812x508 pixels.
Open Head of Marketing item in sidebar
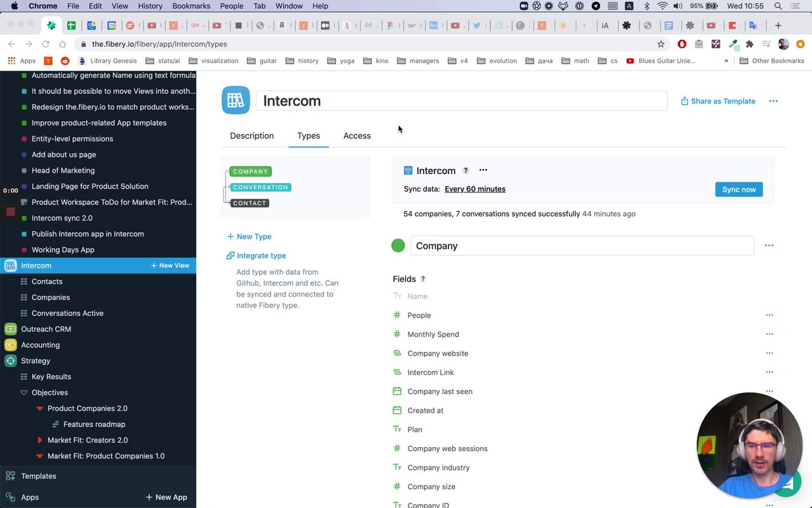pyautogui.click(x=63, y=170)
